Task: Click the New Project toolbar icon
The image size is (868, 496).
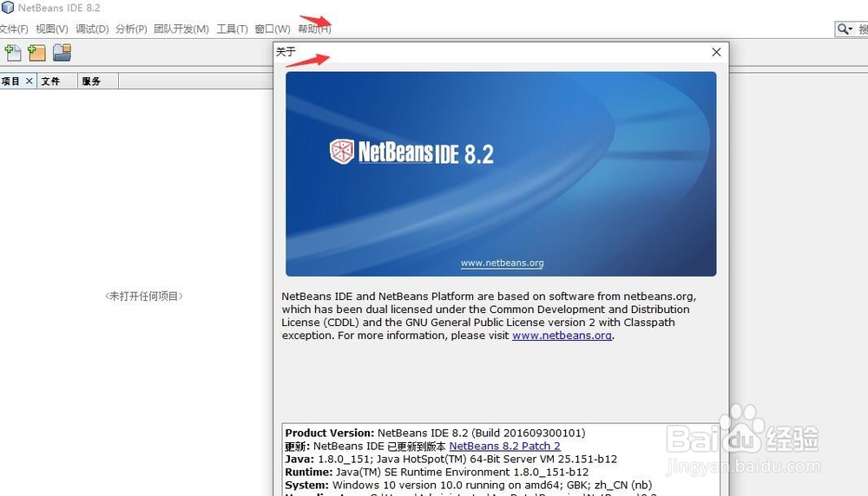Action: tap(36, 53)
